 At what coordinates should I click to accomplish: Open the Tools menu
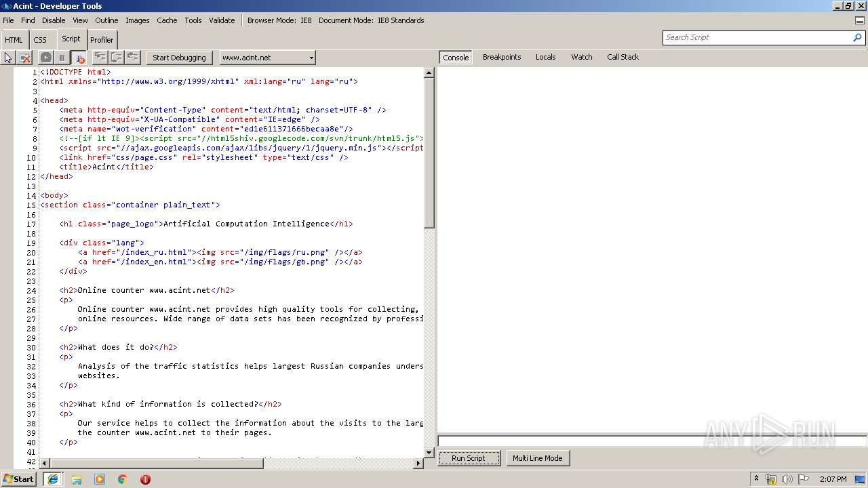(x=193, y=20)
